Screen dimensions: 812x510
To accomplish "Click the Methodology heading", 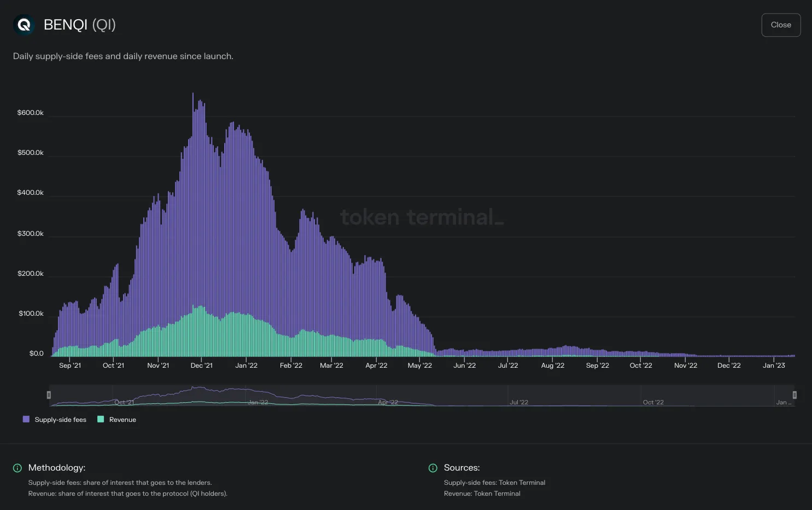I will [57, 468].
